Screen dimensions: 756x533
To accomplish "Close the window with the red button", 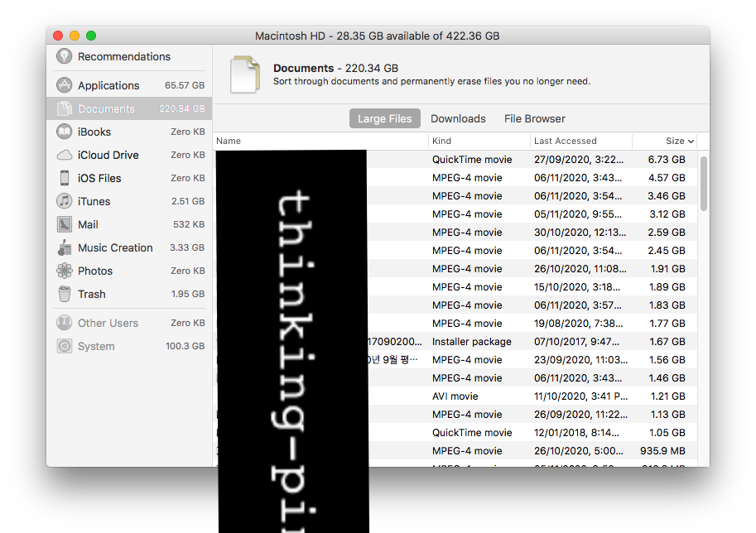I will 58,36.
